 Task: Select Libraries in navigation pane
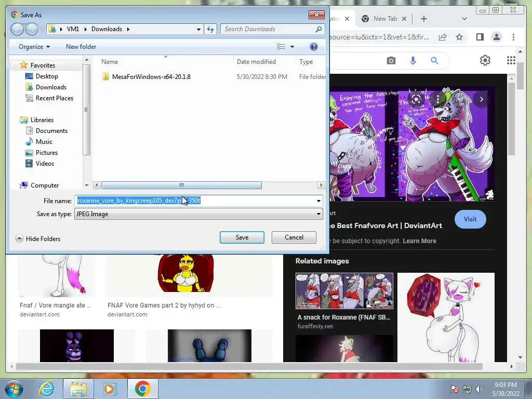[42, 120]
